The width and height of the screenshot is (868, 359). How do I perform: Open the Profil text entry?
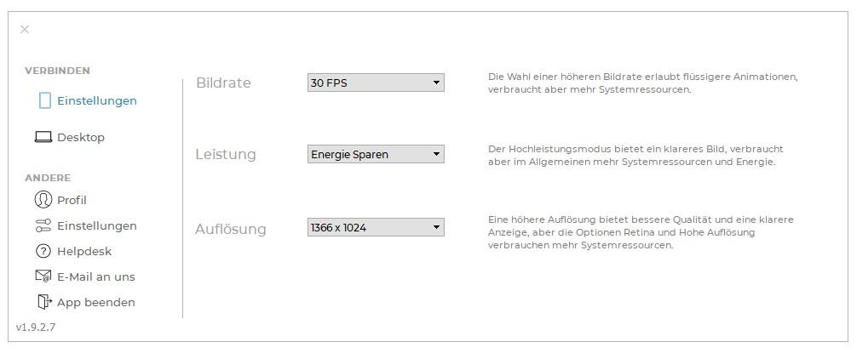coord(72,200)
